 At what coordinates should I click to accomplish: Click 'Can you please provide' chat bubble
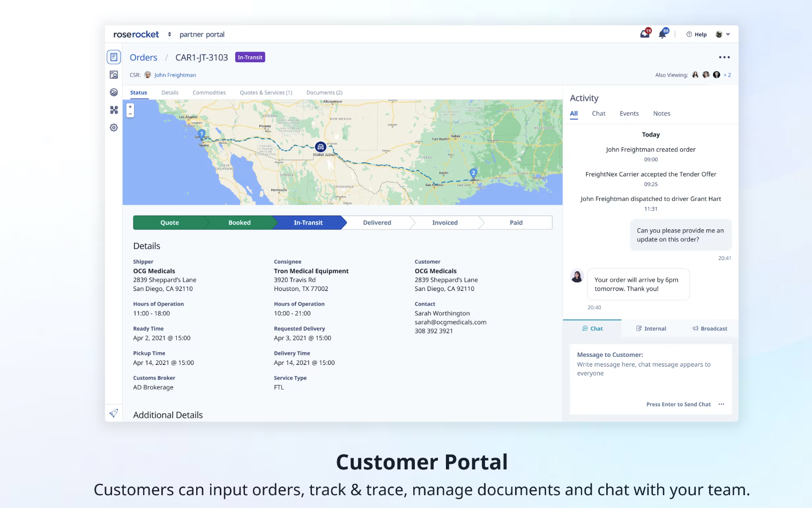point(681,235)
